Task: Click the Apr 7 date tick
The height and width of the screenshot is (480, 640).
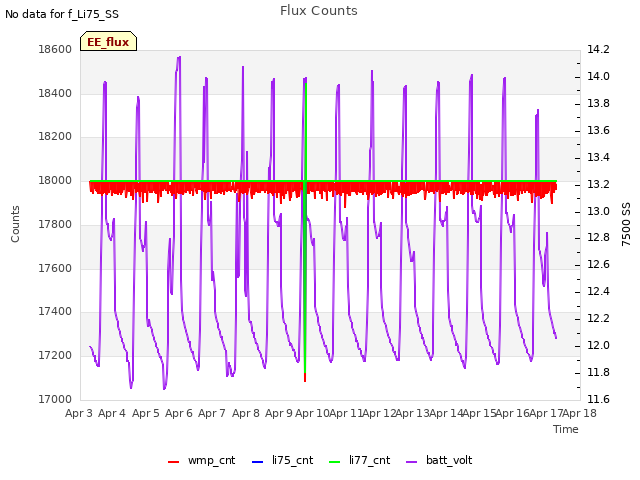Action: click(212, 413)
